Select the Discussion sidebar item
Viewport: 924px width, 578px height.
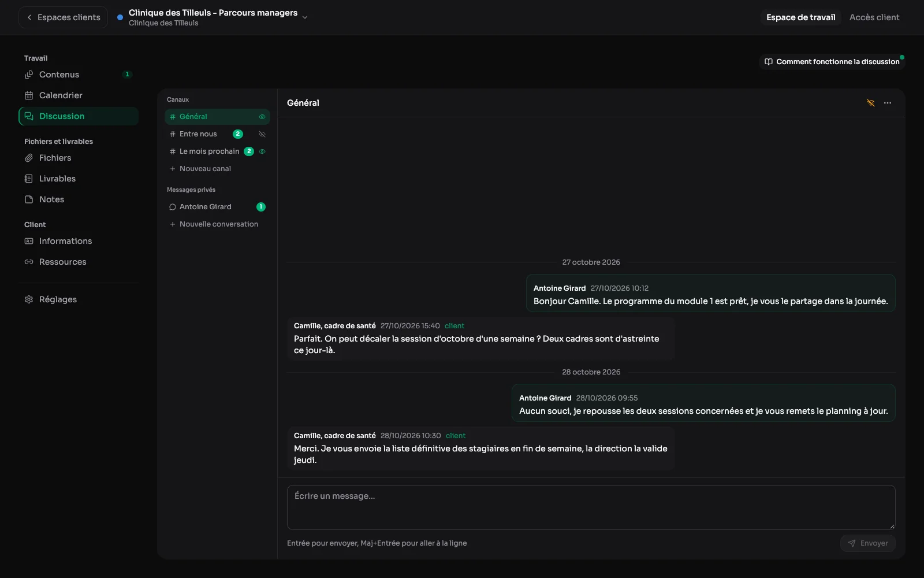[x=79, y=116]
